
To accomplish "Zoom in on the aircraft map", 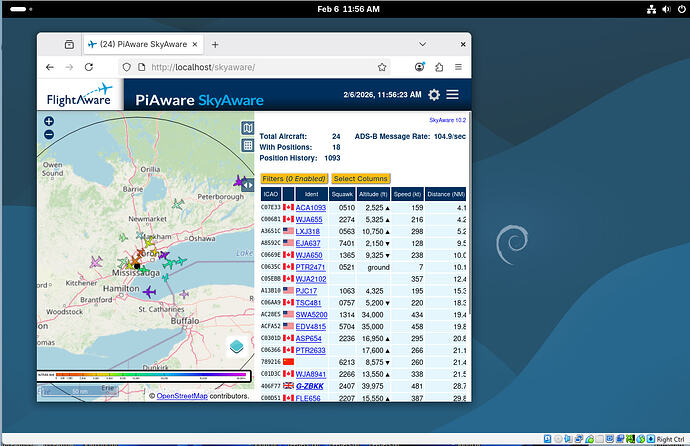I will click(x=49, y=122).
